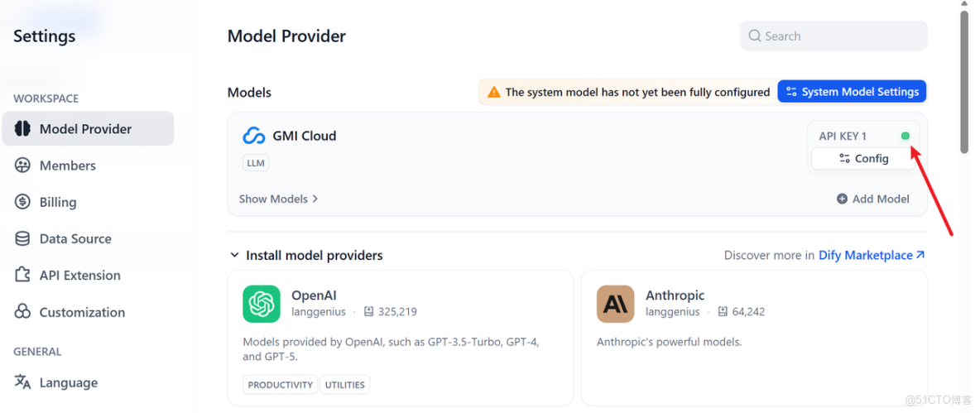This screenshot has width=980, height=413.
Task: Click the Model Provider brain icon
Action: [22, 129]
